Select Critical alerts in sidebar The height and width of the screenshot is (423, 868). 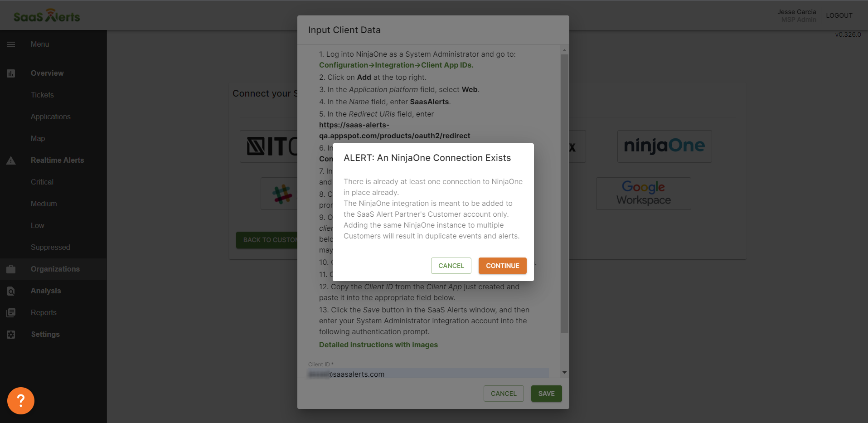click(42, 182)
